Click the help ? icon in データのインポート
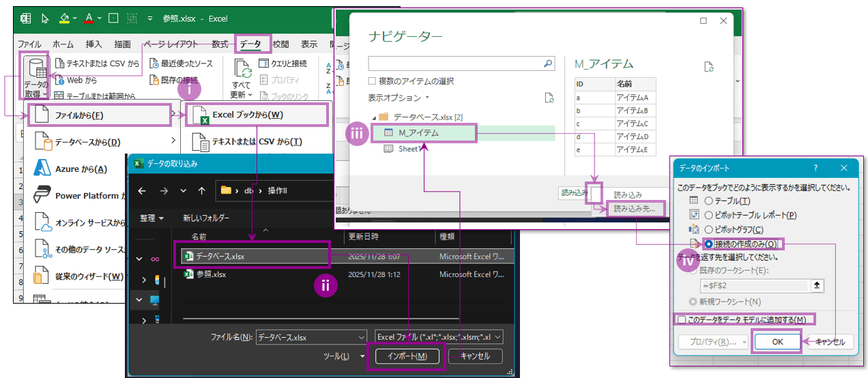 point(815,168)
